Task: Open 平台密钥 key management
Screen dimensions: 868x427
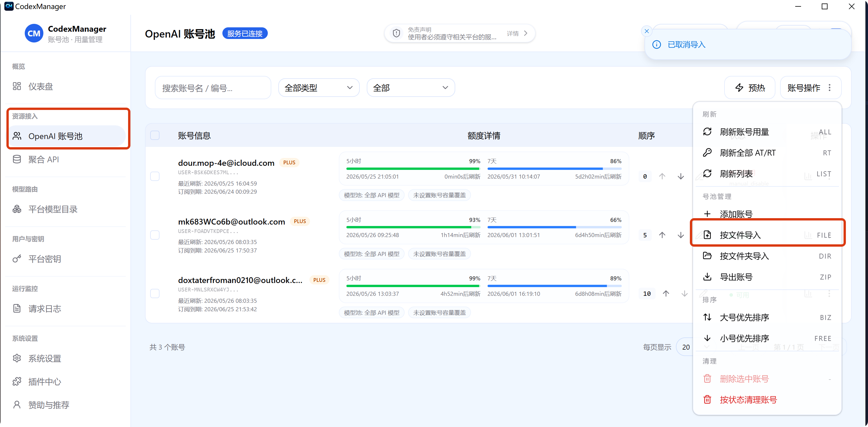Action: pos(66,259)
